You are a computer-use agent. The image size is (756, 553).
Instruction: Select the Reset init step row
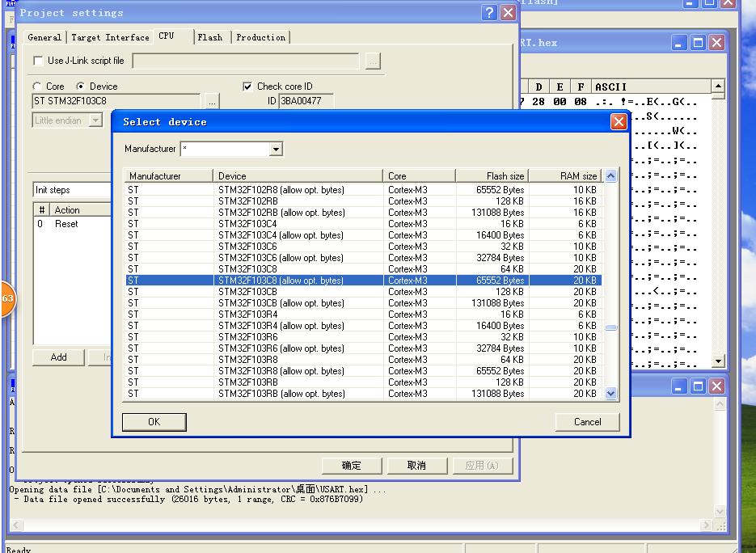(x=72, y=224)
